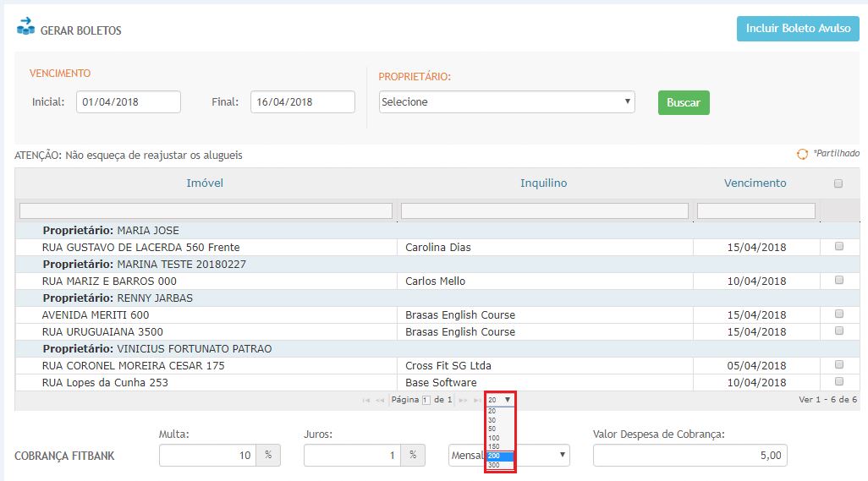Select 100 in the page size list
Screen dimensions: 868x481
(x=494, y=438)
